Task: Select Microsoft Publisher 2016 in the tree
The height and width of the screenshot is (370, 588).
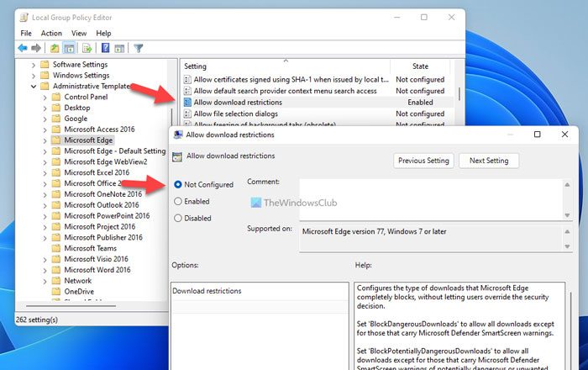Action: 103,237
